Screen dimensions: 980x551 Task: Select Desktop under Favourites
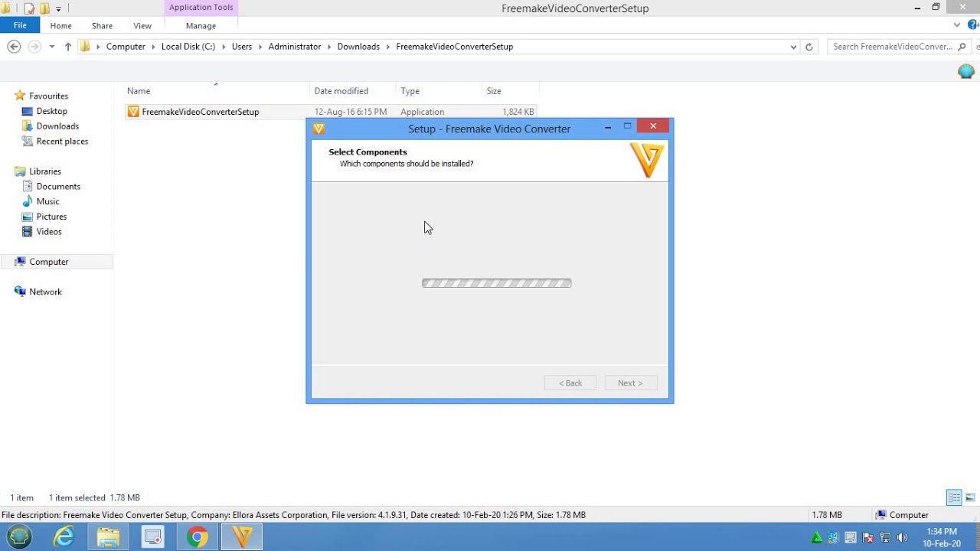(x=51, y=111)
